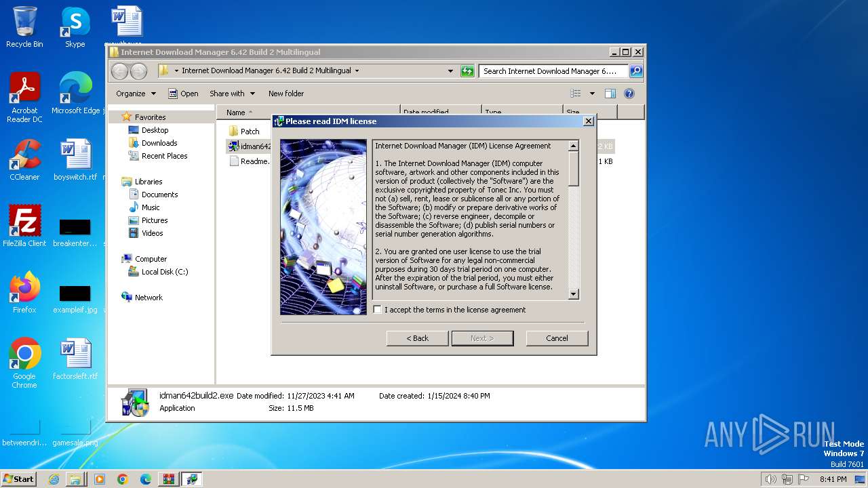
Task: Click New folder in toolbar
Action: [x=286, y=94]
